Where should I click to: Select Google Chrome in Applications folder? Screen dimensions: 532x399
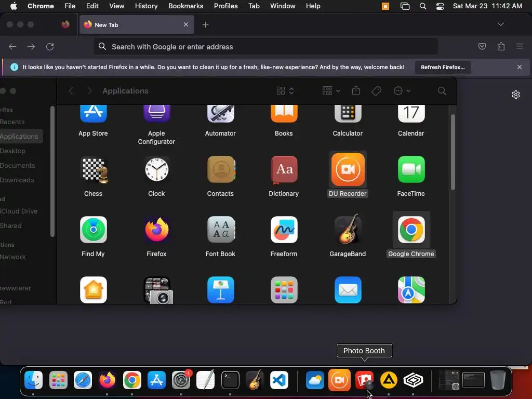[x=411, y=230]
